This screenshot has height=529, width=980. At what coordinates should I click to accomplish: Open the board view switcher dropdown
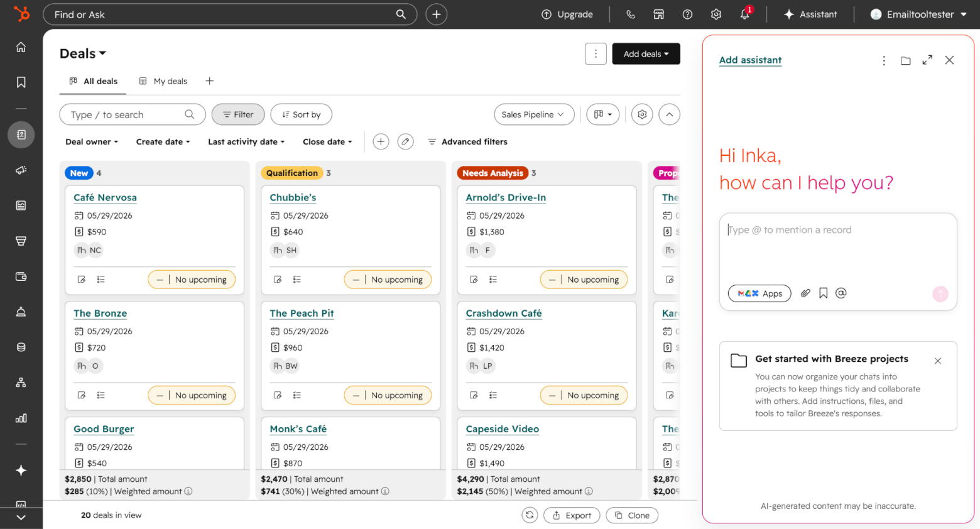coord(603,114)
